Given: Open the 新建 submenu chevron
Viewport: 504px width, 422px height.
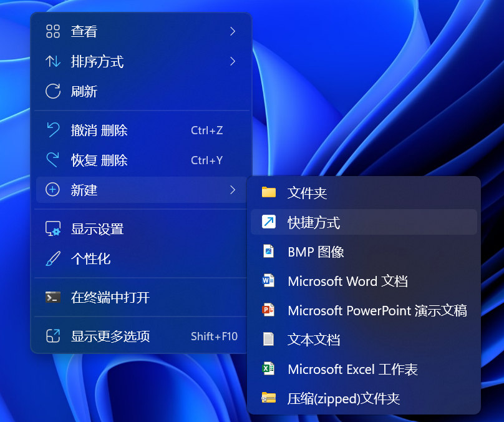Looking at the screenshot, I should coord(233,190).
